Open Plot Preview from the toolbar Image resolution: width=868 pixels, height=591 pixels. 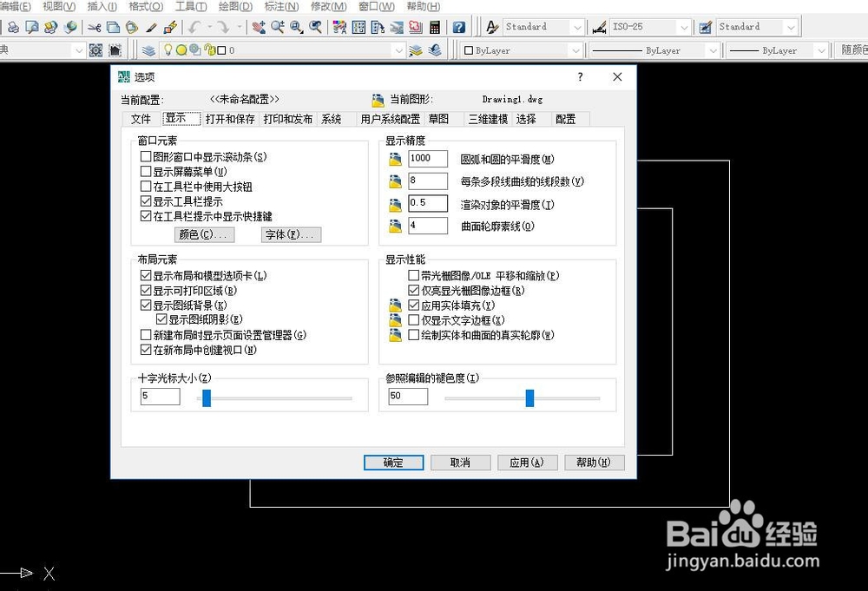pos(32,27)
